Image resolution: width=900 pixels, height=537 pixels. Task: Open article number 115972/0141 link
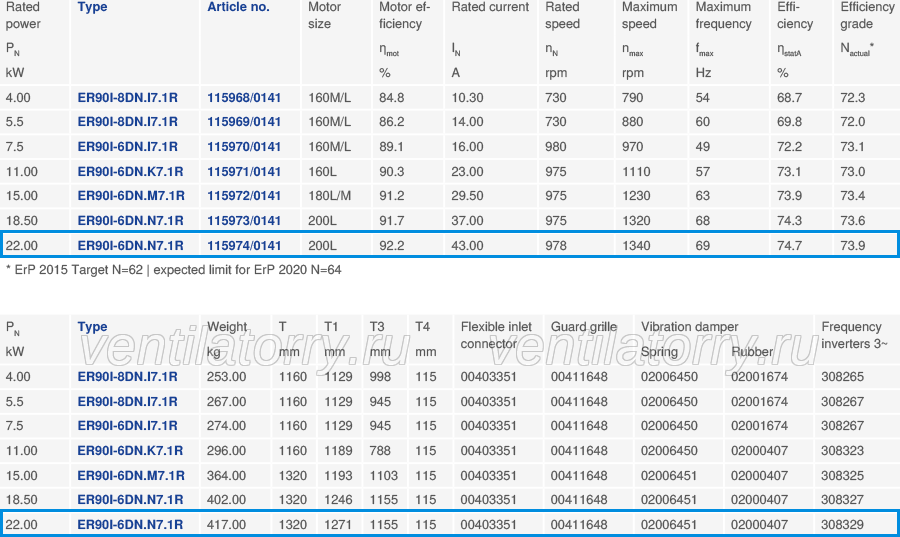(244, 196)
